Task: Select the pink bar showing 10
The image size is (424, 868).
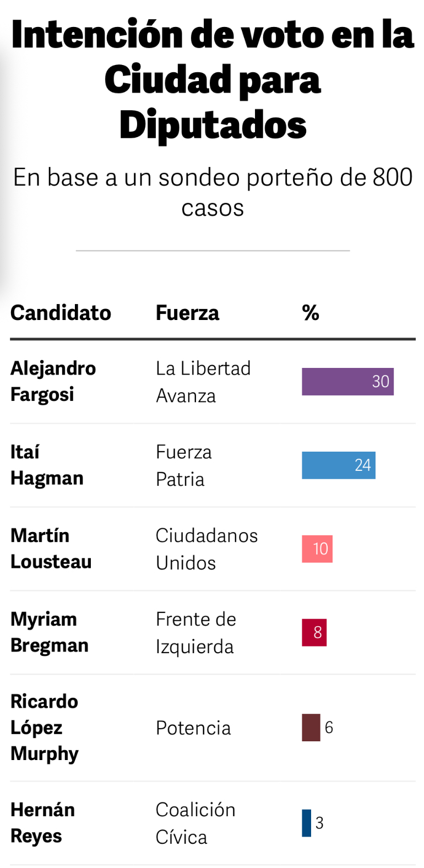Action: coord(317,549)
